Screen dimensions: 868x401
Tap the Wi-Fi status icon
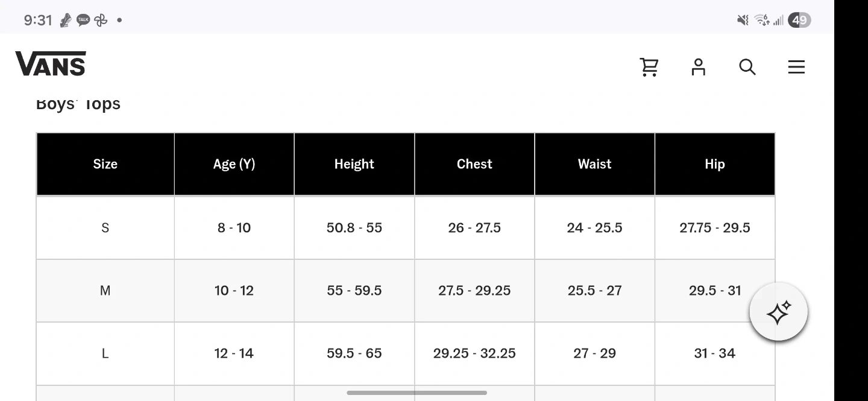click(x=762, y=20)
